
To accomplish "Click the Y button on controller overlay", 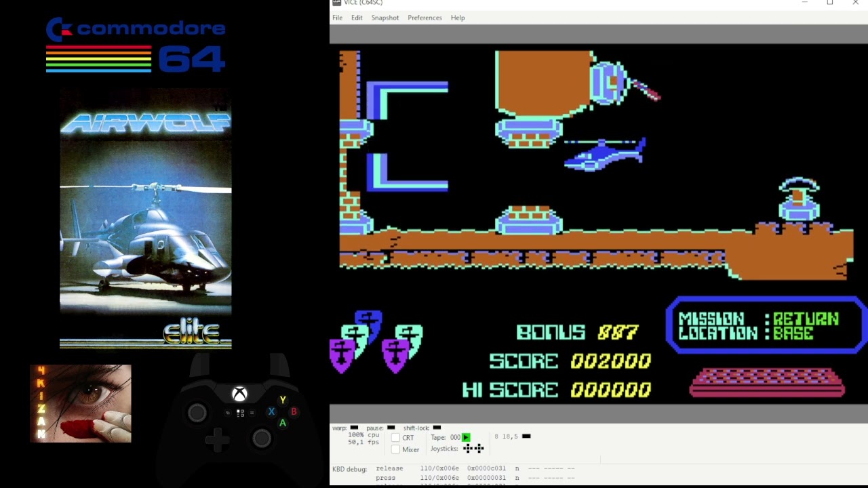I will 283,400.
